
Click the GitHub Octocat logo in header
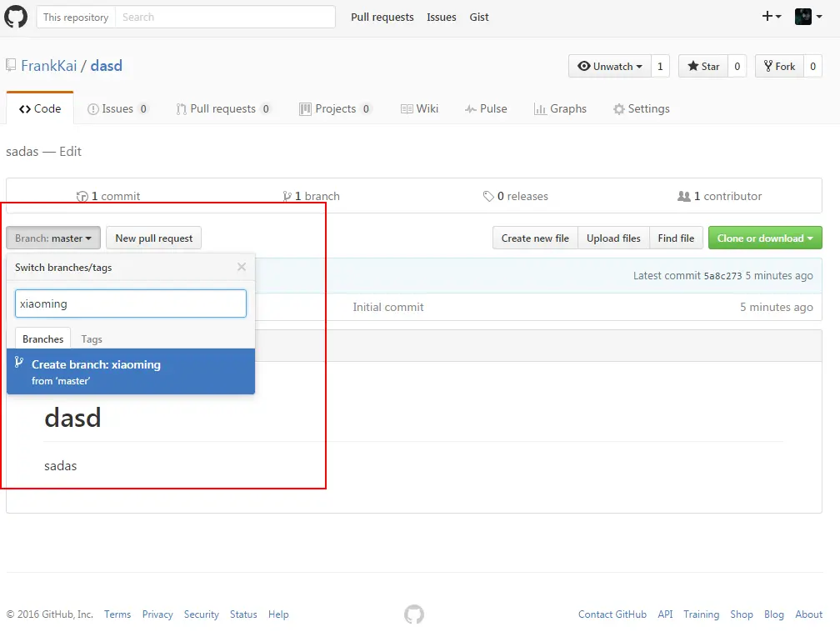16,17
